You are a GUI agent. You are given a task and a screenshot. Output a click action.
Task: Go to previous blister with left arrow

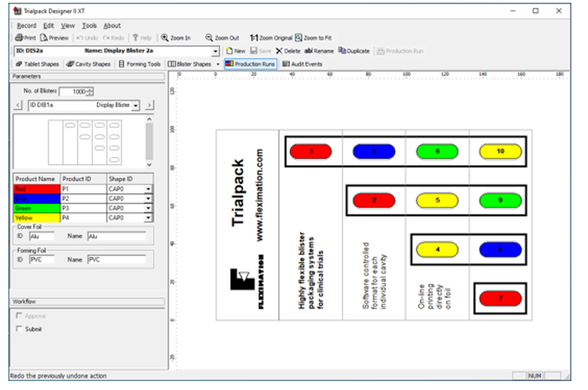click(x=18, y=105)
